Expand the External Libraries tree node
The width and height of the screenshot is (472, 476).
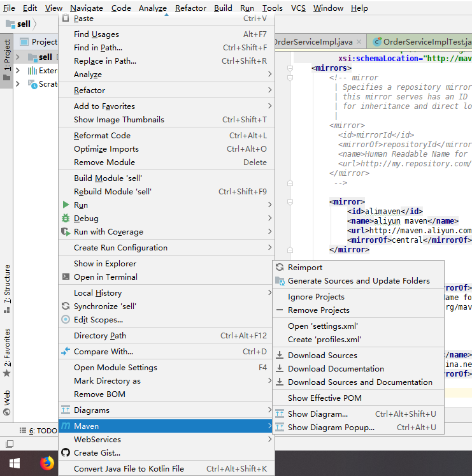pos(18,71)
